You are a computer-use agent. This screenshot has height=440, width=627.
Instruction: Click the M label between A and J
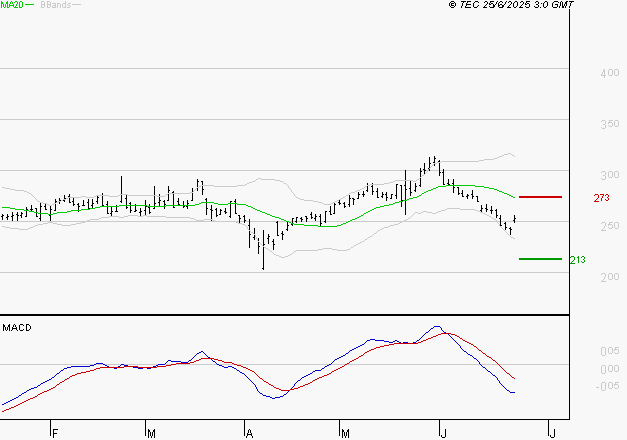(x=346, y=433)
